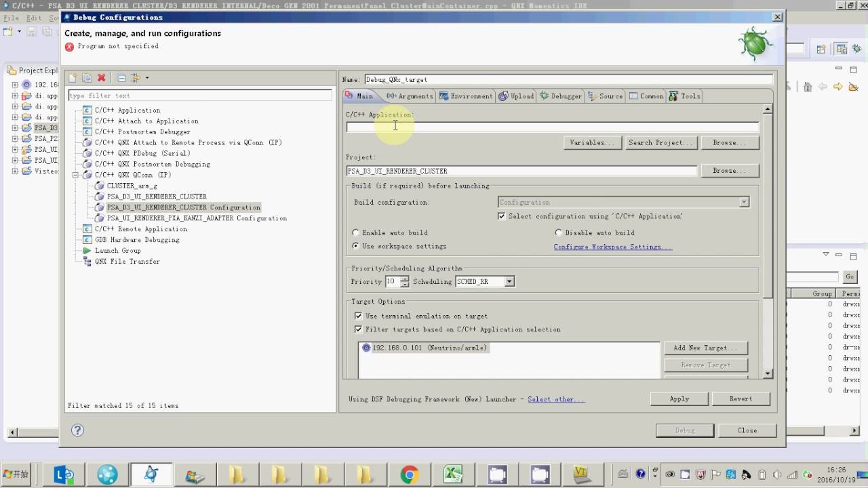Viewport: 868px width, 488px height.
Task: Open Open Perspective button in IDE toolbar
Action: pyautogui.click(x=821, y=49)
